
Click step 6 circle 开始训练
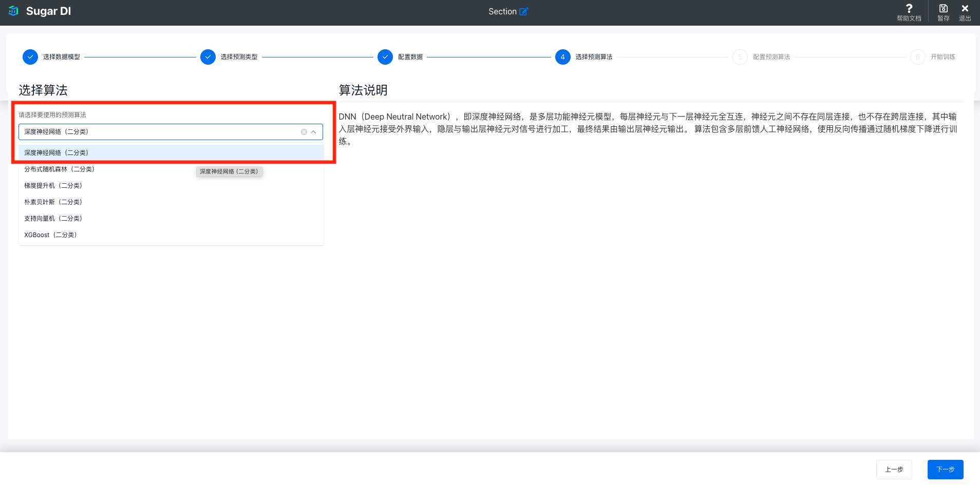918,57
